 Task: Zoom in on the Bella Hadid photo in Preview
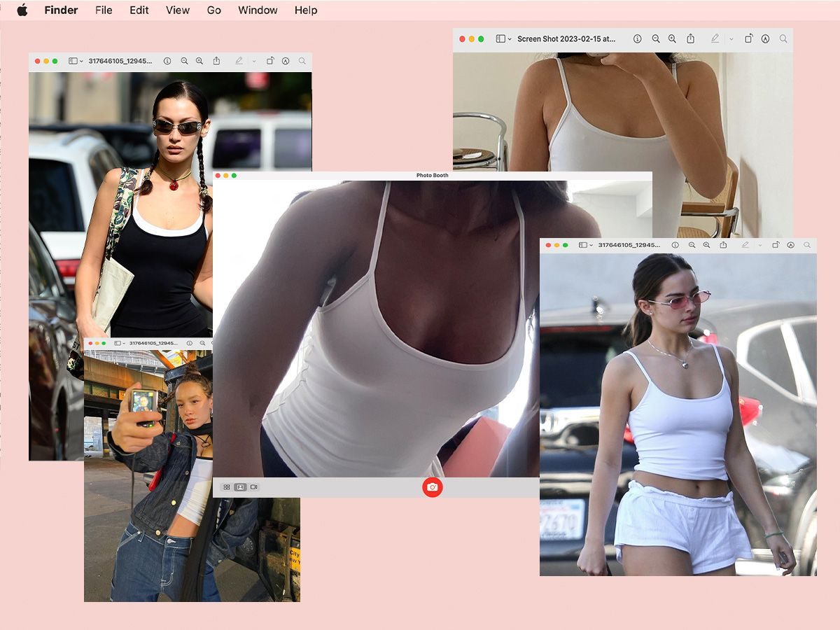198,61
